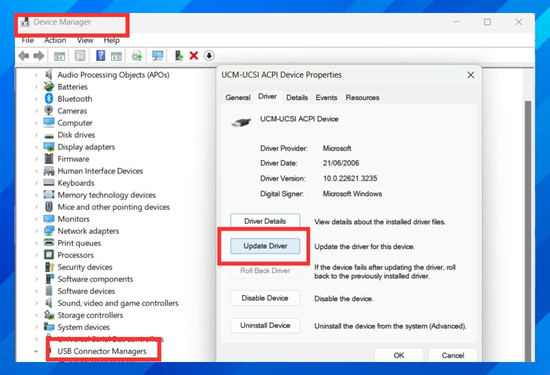Screen dimensions: 550x375
Task: Close the UCM-UCSI ACPI Device Properties dialog
Action: tap(470, 75)
